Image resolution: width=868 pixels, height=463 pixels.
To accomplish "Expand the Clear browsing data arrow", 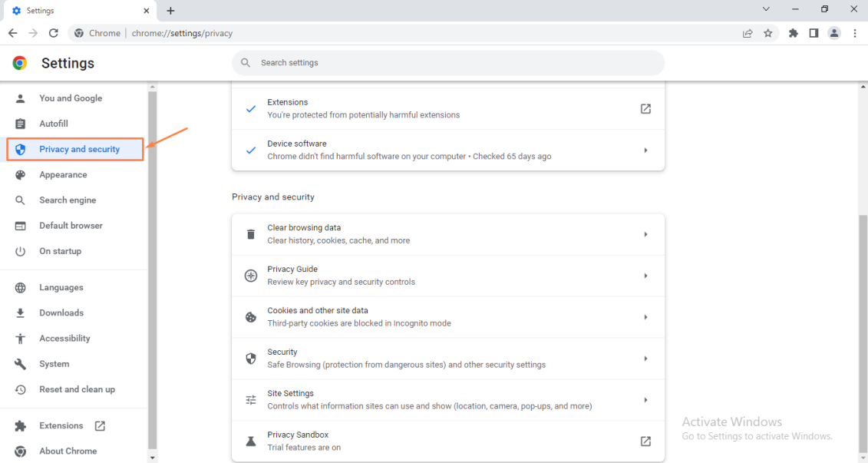I will (x=645, y=234).
